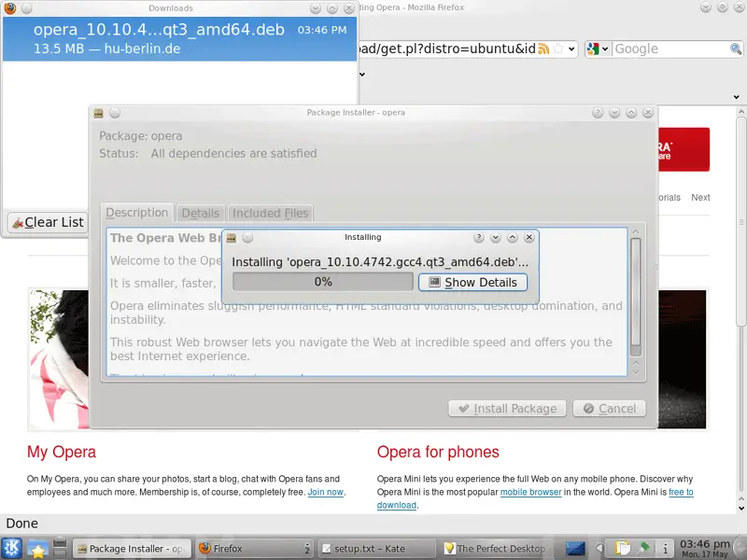Click Cancel in Package Installer
The image size is (747, 560).
tap(610, 409)
